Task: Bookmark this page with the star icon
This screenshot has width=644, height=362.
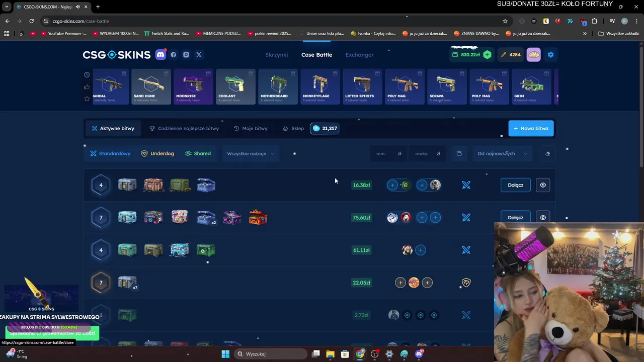Action: pyautogui.click(x=505, y=21)
